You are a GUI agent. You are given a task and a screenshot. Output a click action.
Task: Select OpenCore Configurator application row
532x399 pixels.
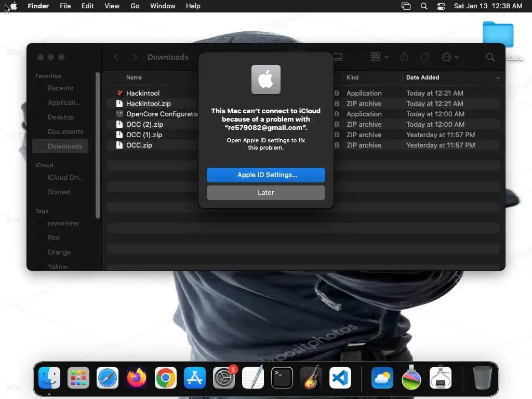click(303, 114)
